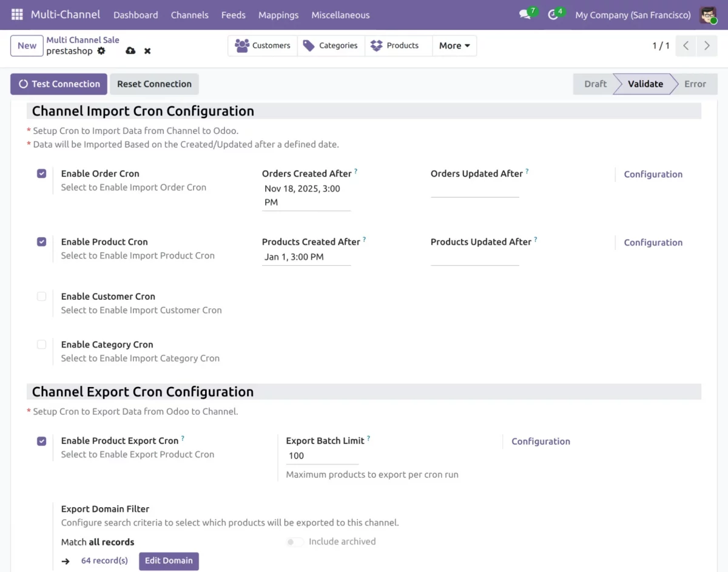728x572 pixels.
Task: Open the activities clock icon
Action: click(553, 15)
